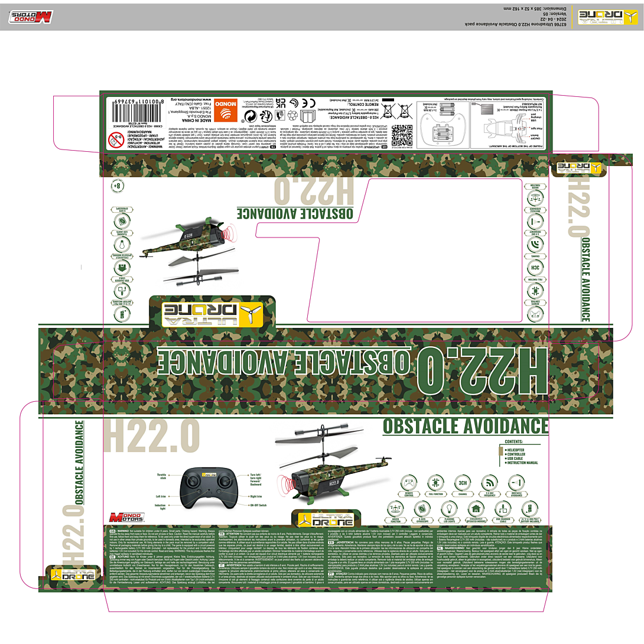Screen dimensions: 644x644
Task: Click 'USB CABLE' in the contents list
Action: pyautogui.click(x=515, y=458)
